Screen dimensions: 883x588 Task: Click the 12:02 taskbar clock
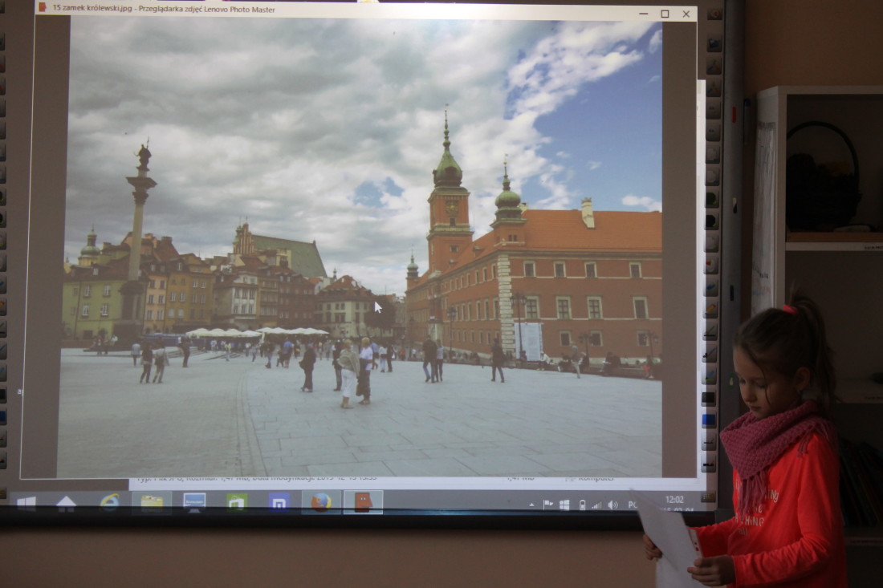[674, 500]
